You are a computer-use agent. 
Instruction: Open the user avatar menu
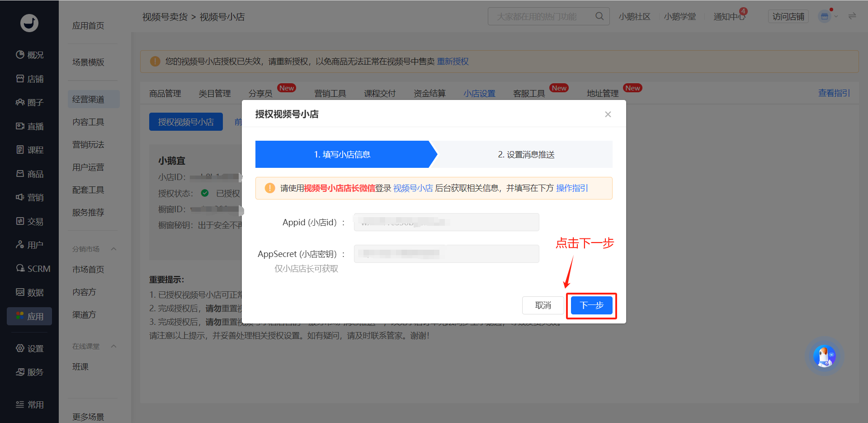[x=825, y=16]
